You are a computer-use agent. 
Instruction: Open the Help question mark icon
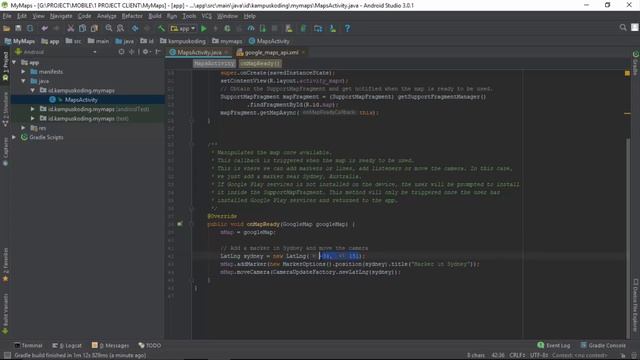[347, 28]
